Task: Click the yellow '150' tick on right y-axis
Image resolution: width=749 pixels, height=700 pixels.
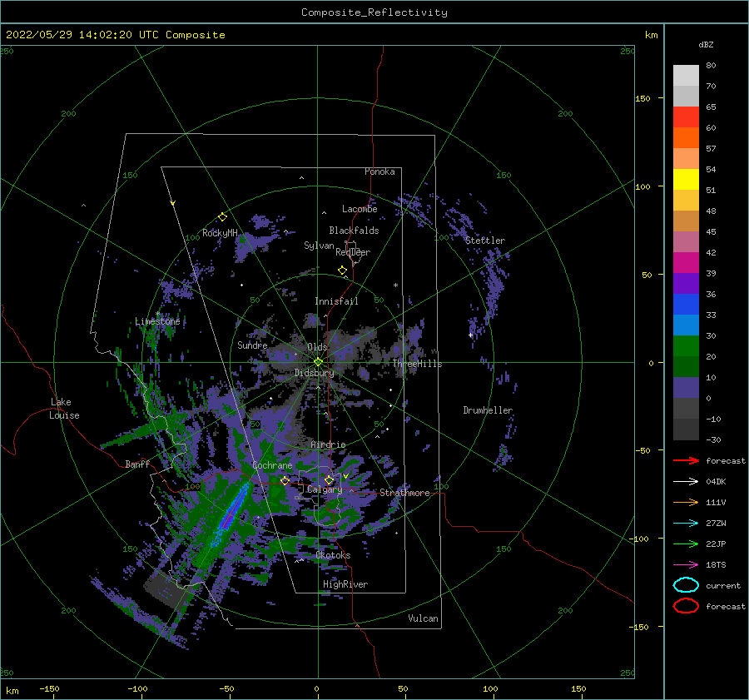Action: [x=642, y=98]
